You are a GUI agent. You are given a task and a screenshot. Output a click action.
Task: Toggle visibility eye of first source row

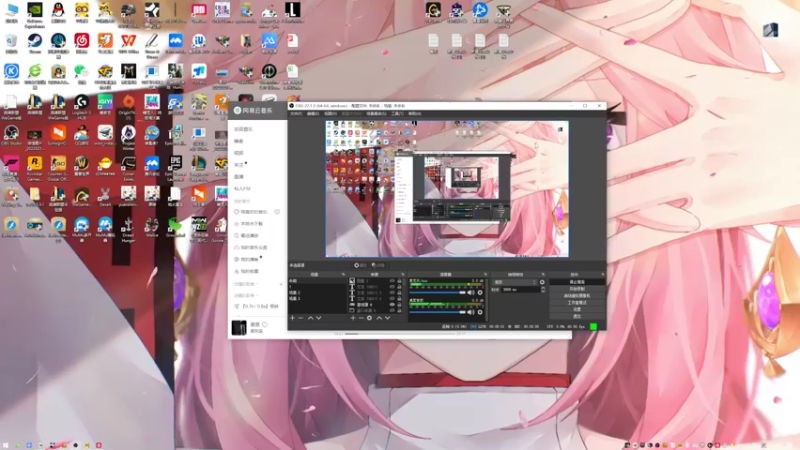pyautogui.click(x=392, y=281)
